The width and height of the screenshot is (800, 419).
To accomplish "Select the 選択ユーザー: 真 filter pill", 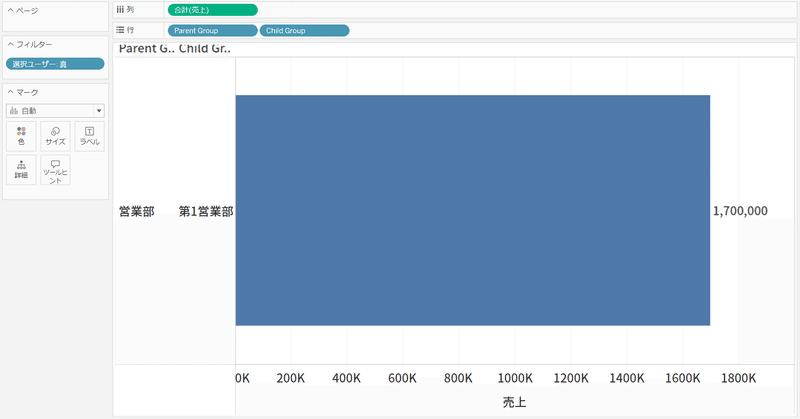I will [x=55, y=64].
